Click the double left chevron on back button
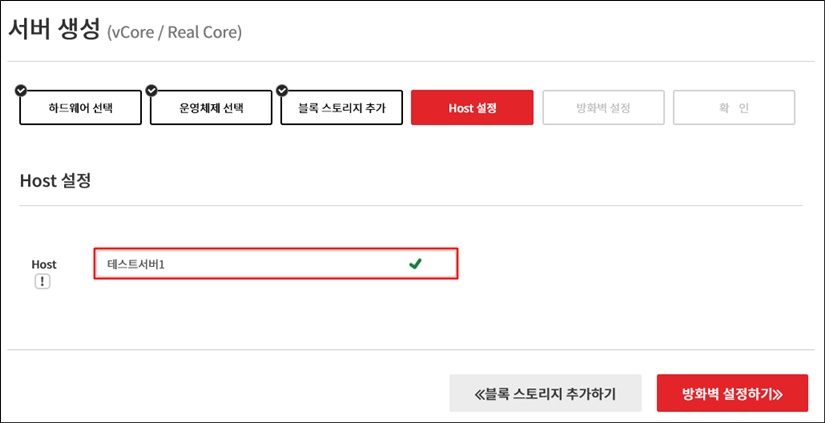Image resolution: width=825 pixels, height=423 pixels. (x=479, y=394)
